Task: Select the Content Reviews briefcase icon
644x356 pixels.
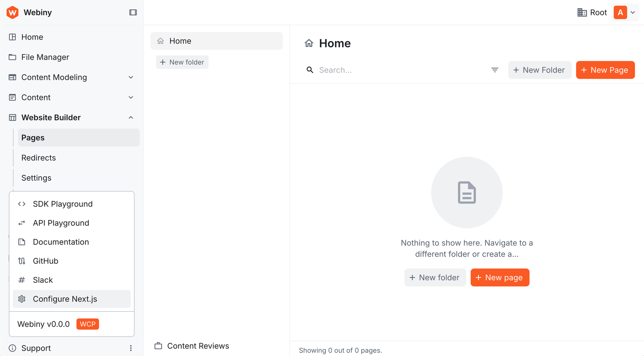Action: (x=159, y=346)
